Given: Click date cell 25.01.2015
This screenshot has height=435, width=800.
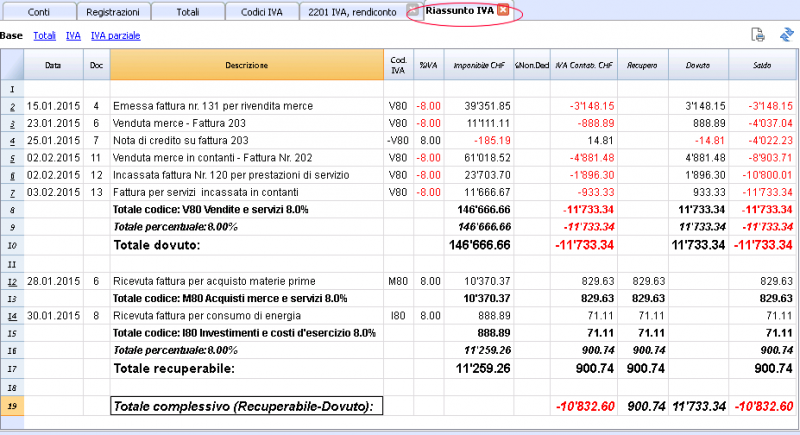Looking at the screenshot, I should pyautogui.click(x=54, y=141).
